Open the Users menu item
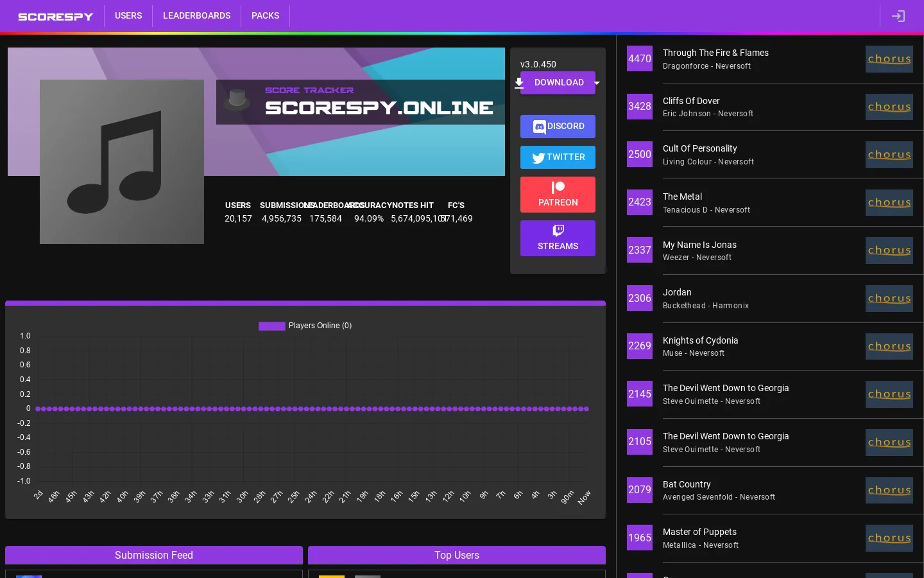The height and width of the screenshot is (578, 924). [x=128, y=15]
